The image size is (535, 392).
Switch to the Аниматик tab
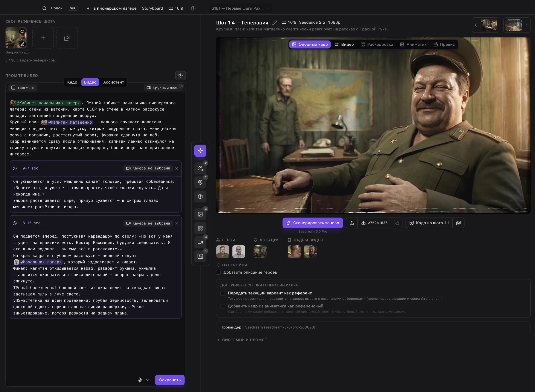(414, 44)
